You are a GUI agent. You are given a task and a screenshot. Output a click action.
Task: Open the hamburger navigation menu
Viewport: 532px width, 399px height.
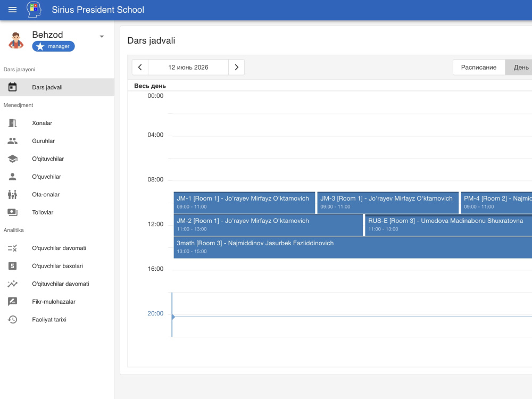13,10
